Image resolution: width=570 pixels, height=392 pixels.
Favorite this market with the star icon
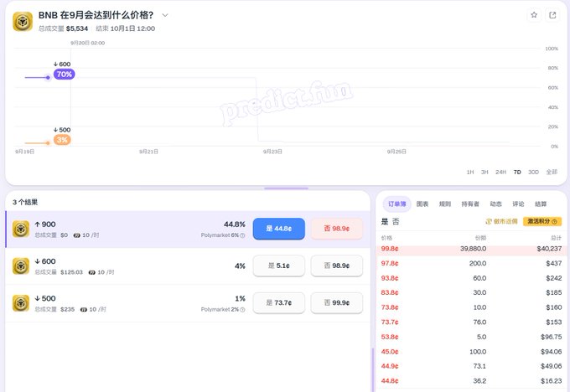[x=534, y=15]
